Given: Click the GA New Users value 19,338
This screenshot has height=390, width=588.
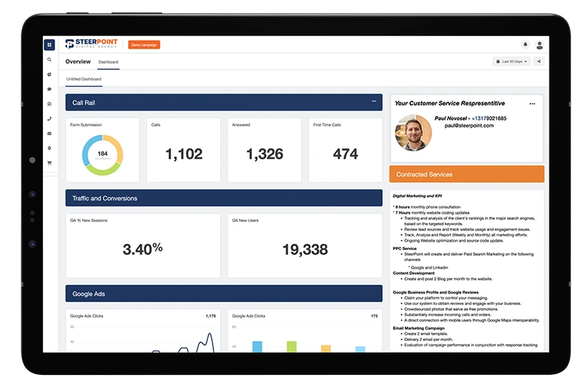Looking at the screenshot, I should coord(305,249).
